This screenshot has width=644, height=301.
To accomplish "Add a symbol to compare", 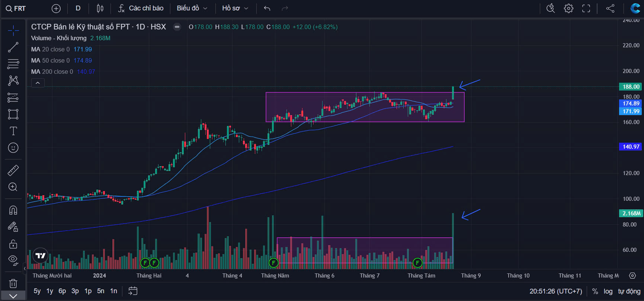I will click(x=56, y=8).
